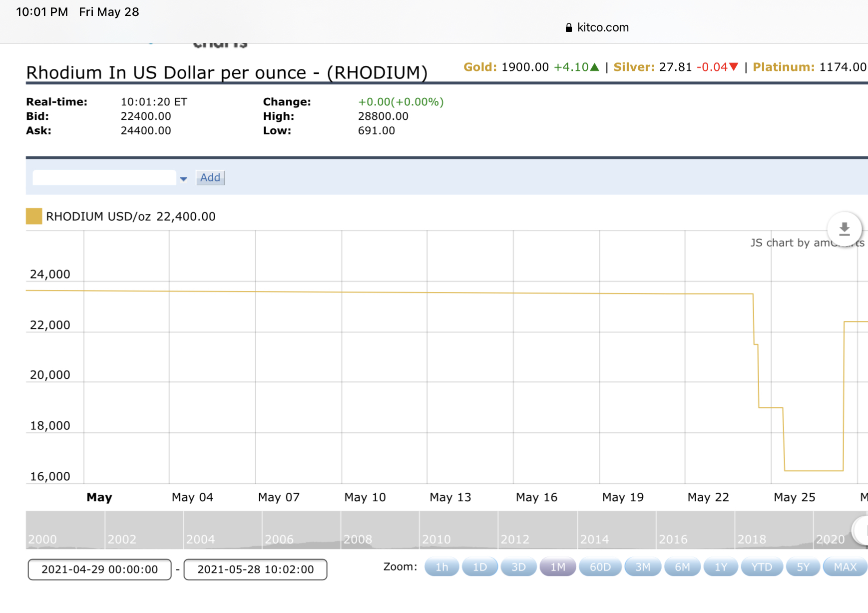The height and width of the screenshot is (613, 868).
Task: Click the end date field 2021-05-28
Action: pyautogui.click(x=255, y=570)
